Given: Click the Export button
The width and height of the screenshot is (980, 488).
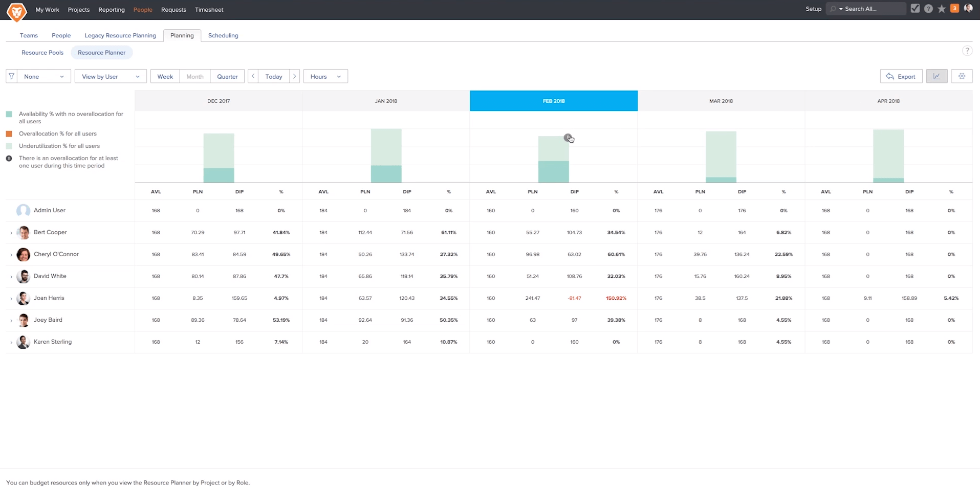Looking at the screenshot, I should 901,76.
